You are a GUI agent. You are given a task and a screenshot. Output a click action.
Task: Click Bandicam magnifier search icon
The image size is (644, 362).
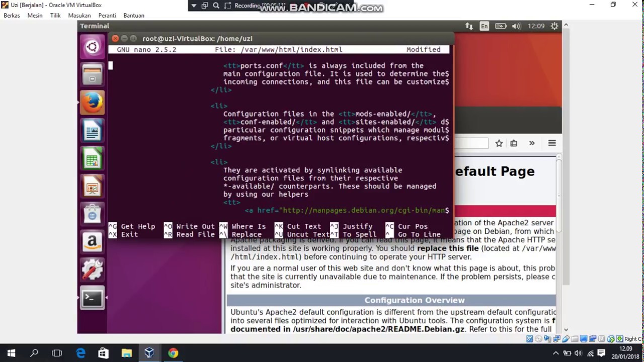[x=216, y=6]
